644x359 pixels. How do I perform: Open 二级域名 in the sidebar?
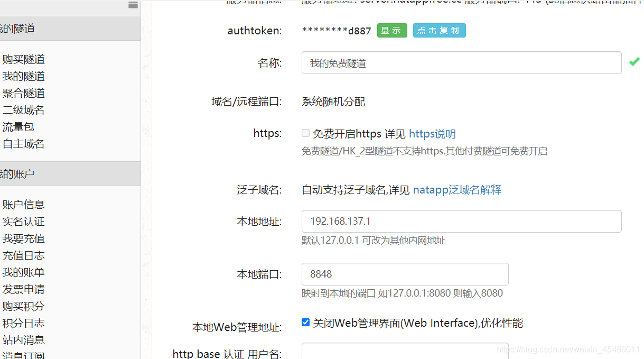[x=23, y=110]
